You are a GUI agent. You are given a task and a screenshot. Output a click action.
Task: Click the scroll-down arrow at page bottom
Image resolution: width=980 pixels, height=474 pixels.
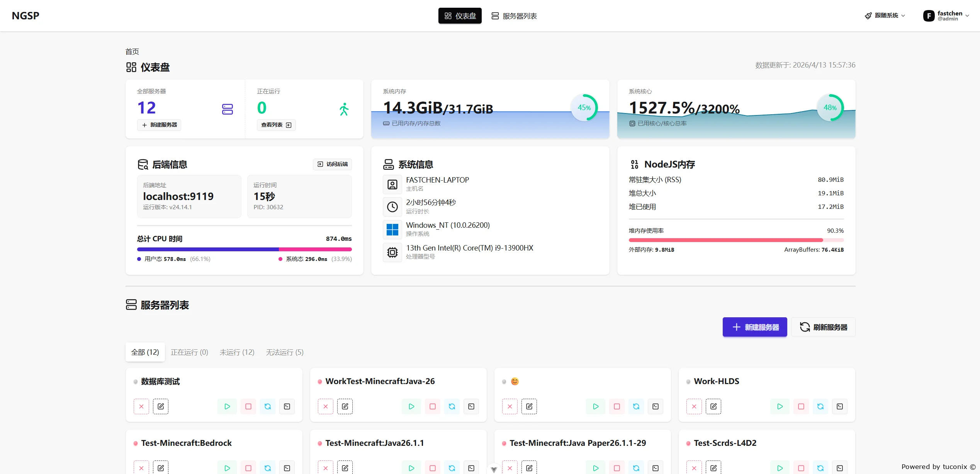pos(494,469)
